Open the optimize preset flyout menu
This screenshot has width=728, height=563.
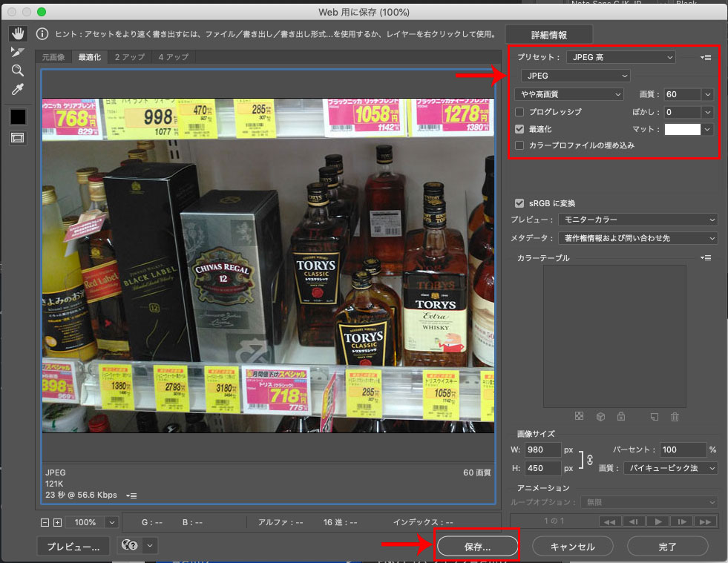click(x=706, y=58)
